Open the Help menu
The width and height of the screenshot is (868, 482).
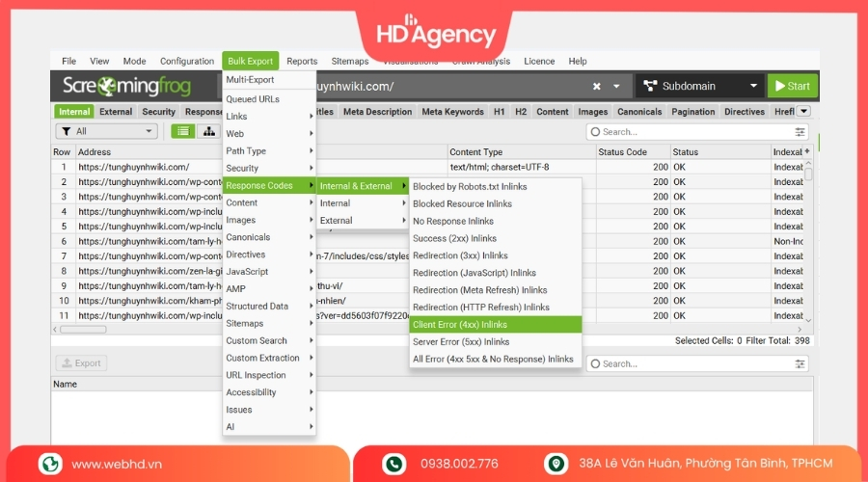point(578,61)
